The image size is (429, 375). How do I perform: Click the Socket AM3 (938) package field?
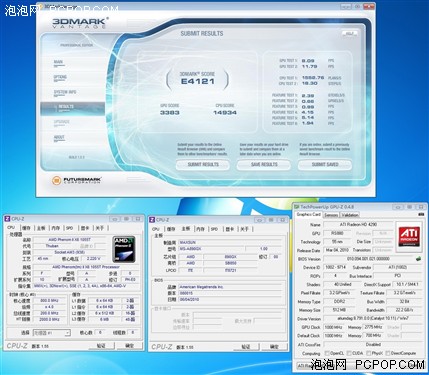coord(70,252)
